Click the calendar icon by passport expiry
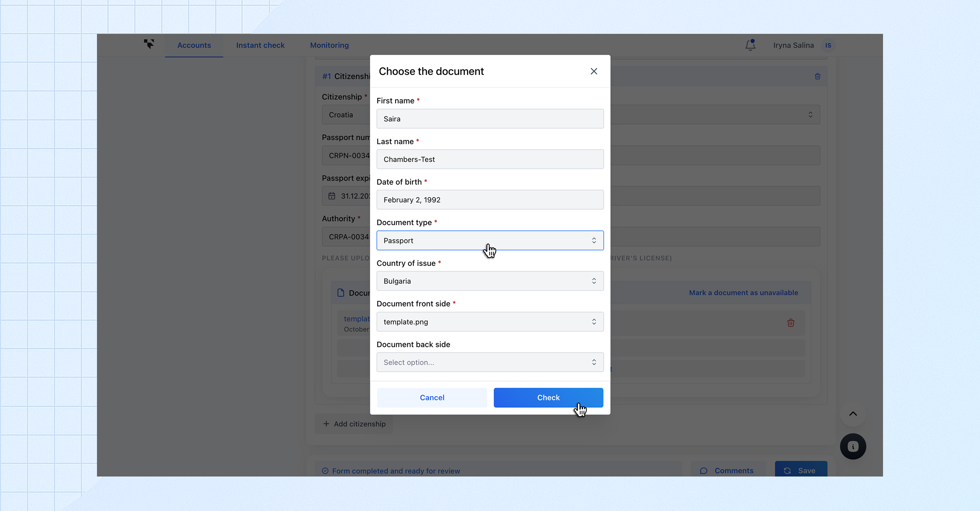Image resolution: width=980 pixels, height=511 pixels. (x=332, y=196)
